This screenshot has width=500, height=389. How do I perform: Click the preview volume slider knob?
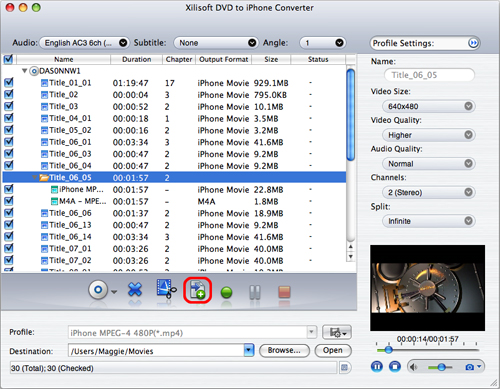coord(442,367)
